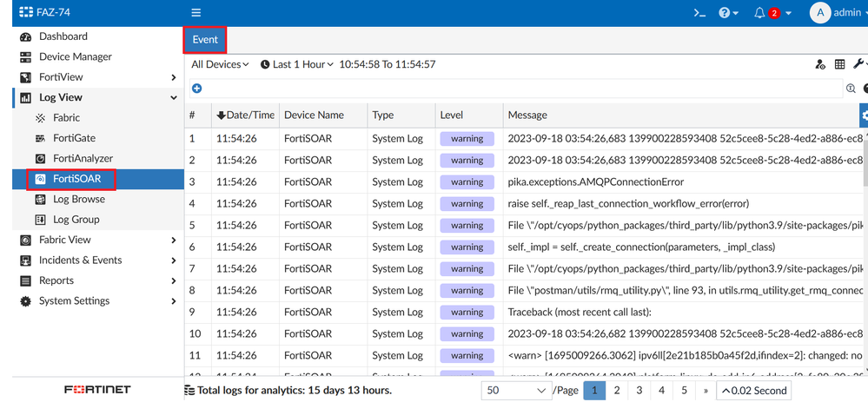The image size is (868, 402).
Task: Click the Reports sidebar icon
Action: (25, 281)
